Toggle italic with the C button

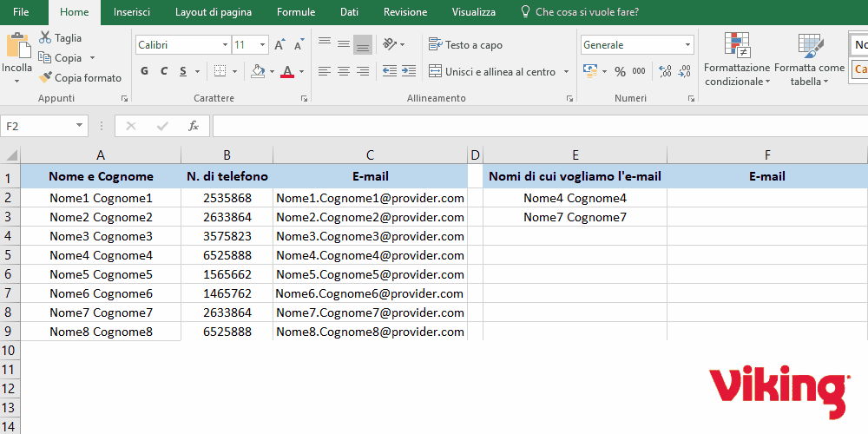click(163, 71)
